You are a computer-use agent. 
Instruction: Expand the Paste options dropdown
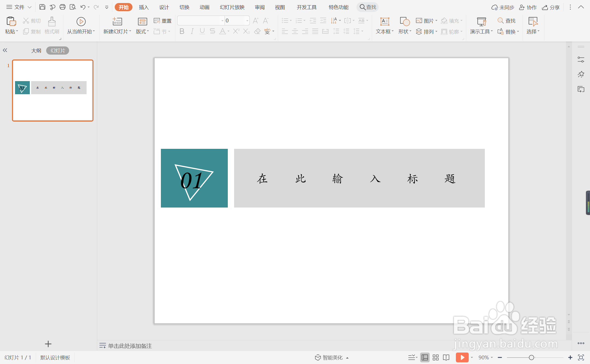tap(11, 32)
